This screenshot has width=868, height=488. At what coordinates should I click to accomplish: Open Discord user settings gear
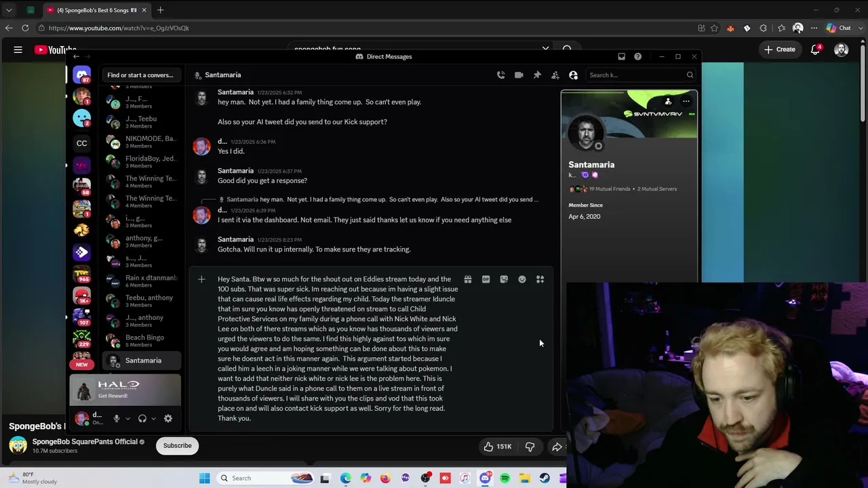pyautogui.click(x=168, y=419)
